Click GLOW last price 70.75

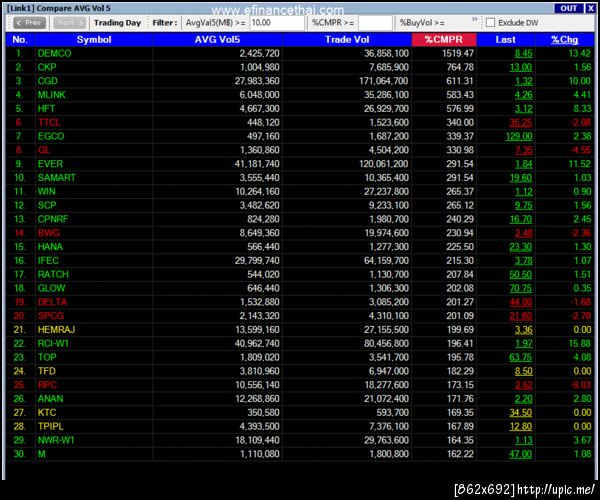521,288
